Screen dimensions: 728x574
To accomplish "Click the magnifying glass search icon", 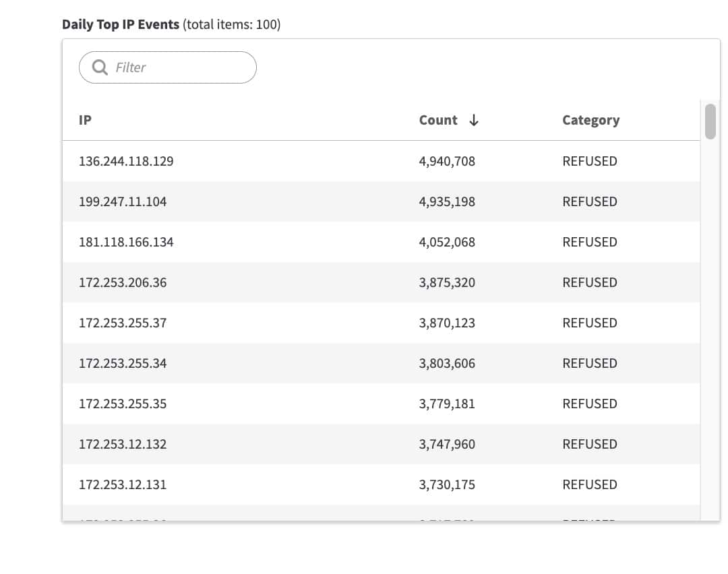I will tap(100, 67).
